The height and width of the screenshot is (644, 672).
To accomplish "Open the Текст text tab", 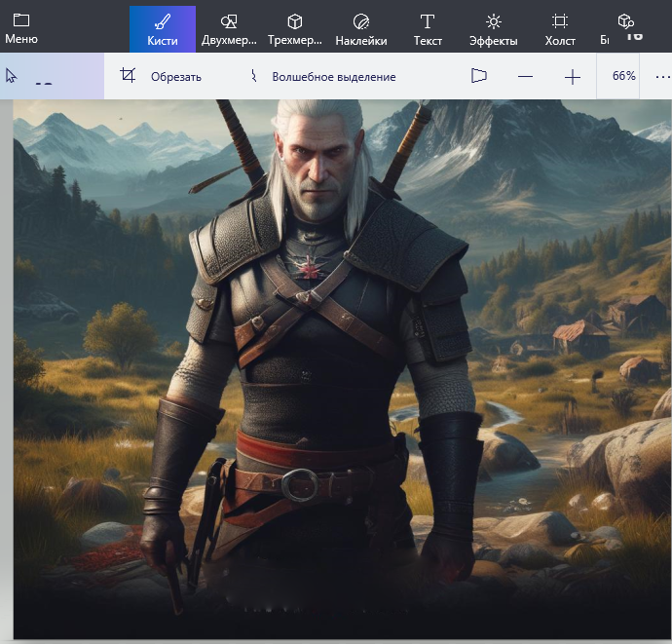I will (x=428, y=29).
